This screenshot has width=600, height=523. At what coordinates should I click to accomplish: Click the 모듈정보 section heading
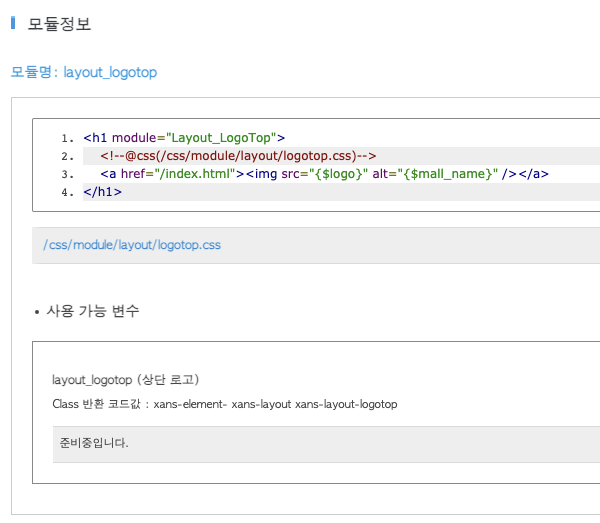[59, 24]
